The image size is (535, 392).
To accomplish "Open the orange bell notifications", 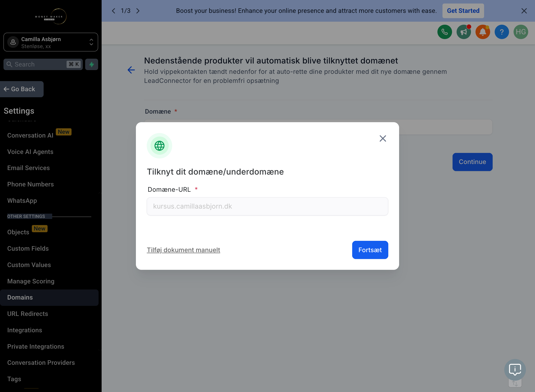I will tap(483, 32).
